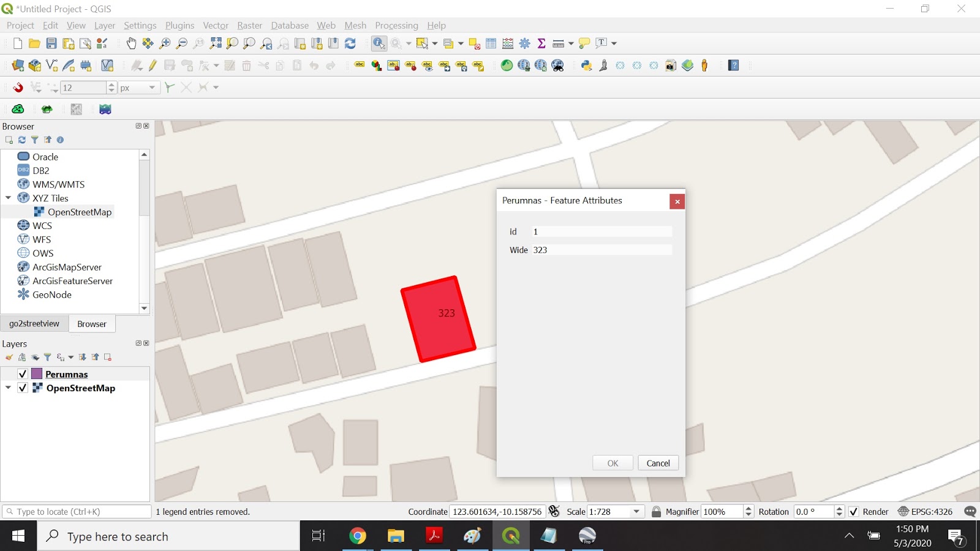
Task: Uncheck the OpenStreetMap layer visibility
Action: pos(22,388)
